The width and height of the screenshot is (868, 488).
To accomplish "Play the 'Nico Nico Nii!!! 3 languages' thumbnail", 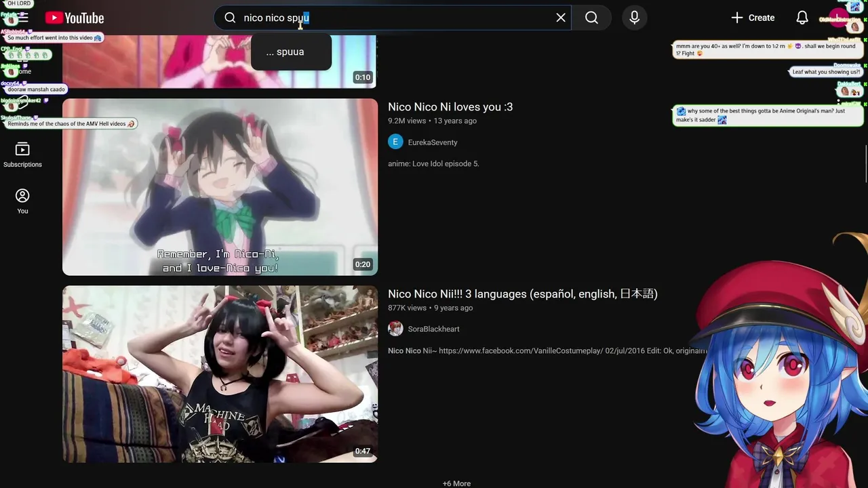I will tap(220, 374).
